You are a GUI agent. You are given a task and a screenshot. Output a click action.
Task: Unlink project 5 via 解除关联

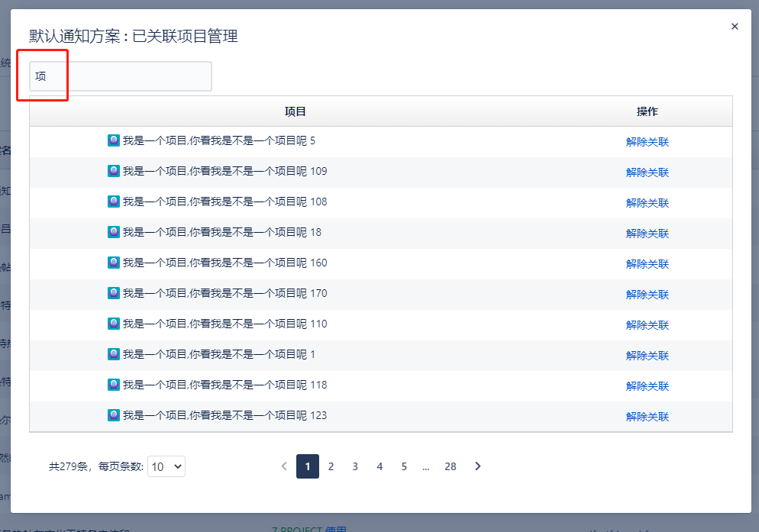[x=647, y=141]
